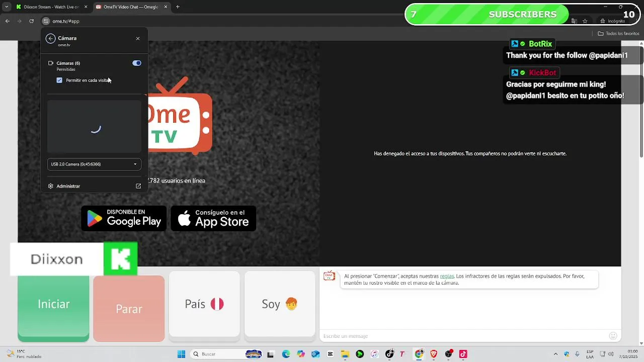
Task: Open iTunes music app from taskbar
Action: 374,354
